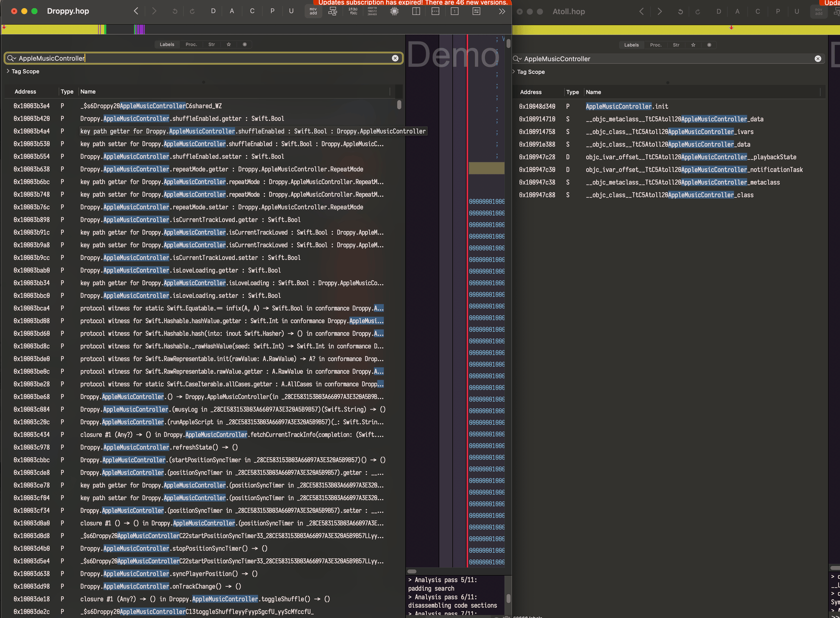Click the redo arrow in Atoll.hop toolbar

coord(698,12)
